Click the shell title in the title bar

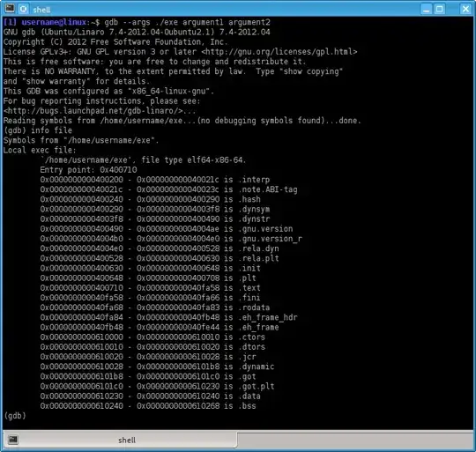click(x=41, y=10)
